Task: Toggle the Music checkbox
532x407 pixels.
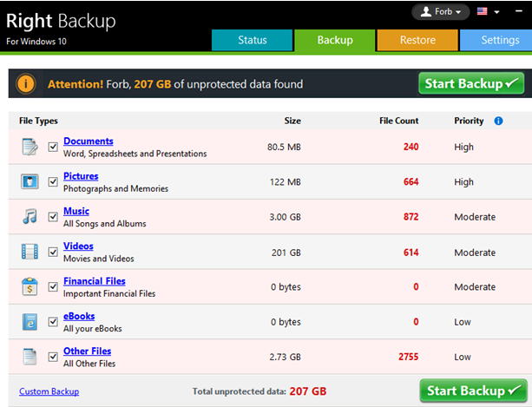Action: (53, 217)
